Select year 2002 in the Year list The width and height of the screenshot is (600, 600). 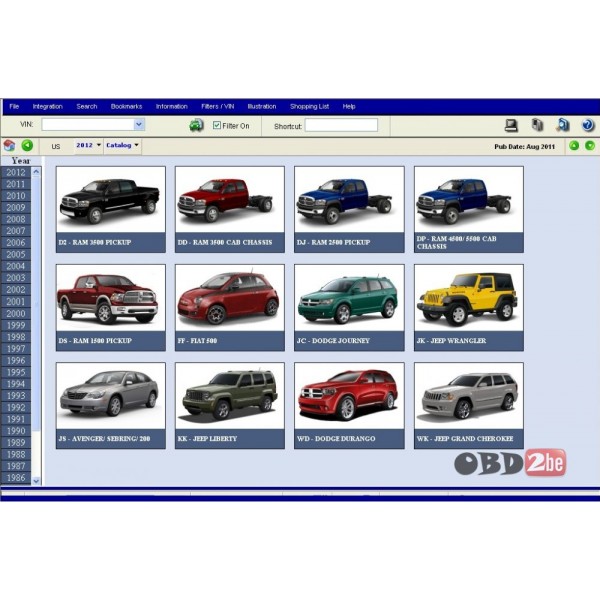click(16, 290)
